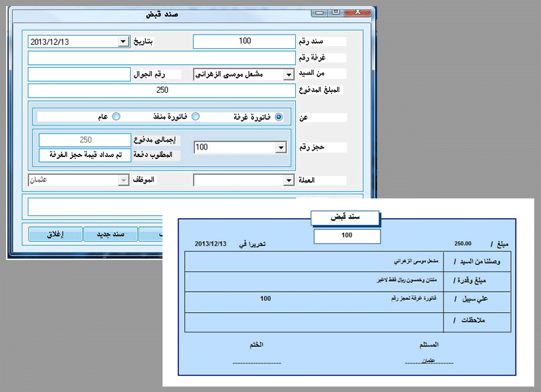Screen dimensions: 541x392
Task: Click the 'بتاريخ' date label in the form
Action: [x=143, y=41]
